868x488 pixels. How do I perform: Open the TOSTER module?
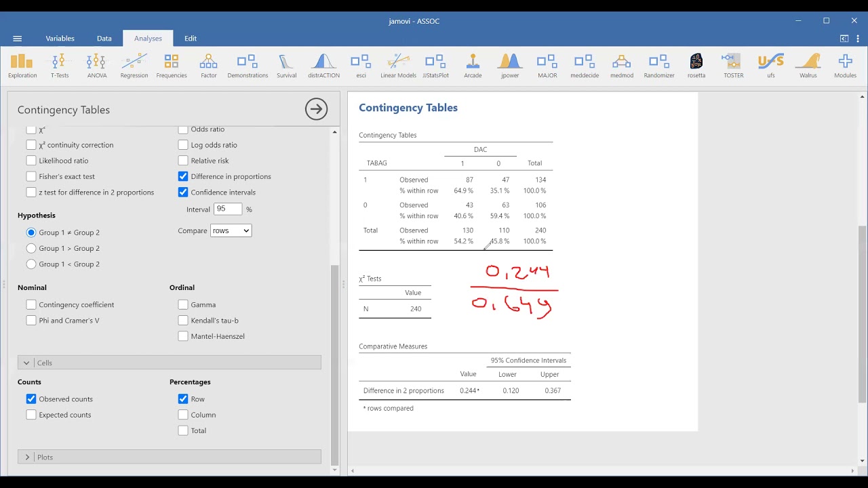[x=734, y=66]
